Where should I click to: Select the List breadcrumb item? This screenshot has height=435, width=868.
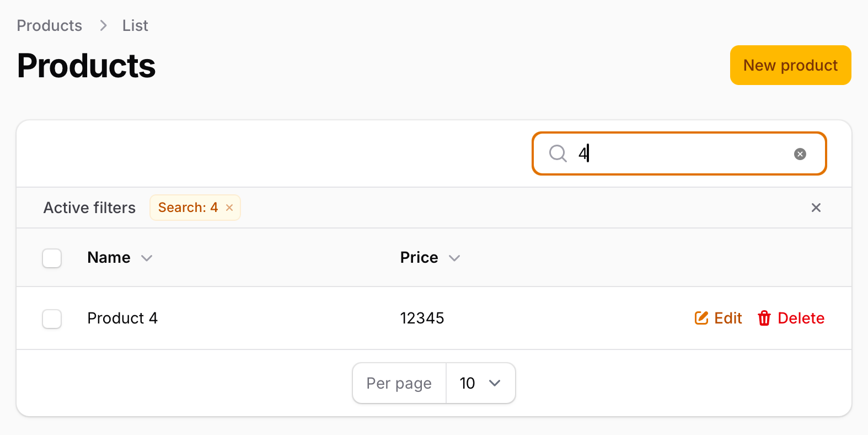[x=135, y=25]
